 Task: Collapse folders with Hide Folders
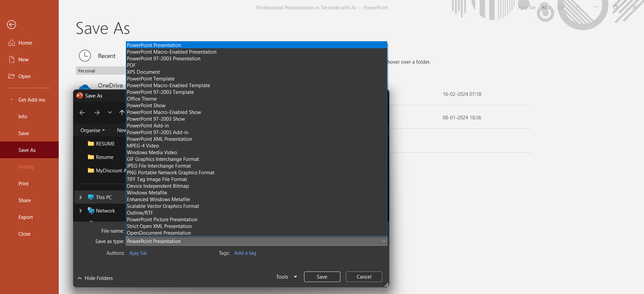pos(95,278)
